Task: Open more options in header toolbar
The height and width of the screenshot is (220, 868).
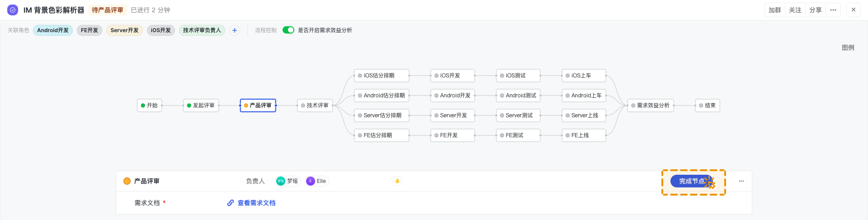Action: [x=833, y=10]
